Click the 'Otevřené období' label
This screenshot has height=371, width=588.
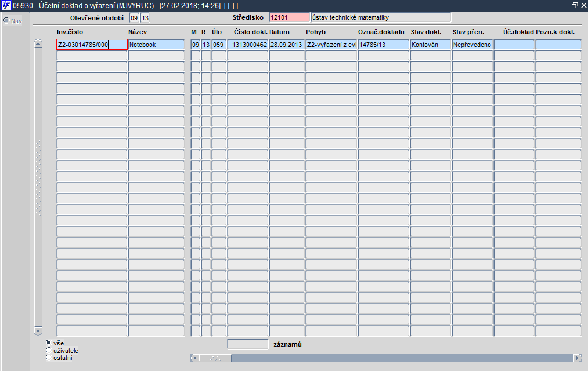tap(97, 17)
